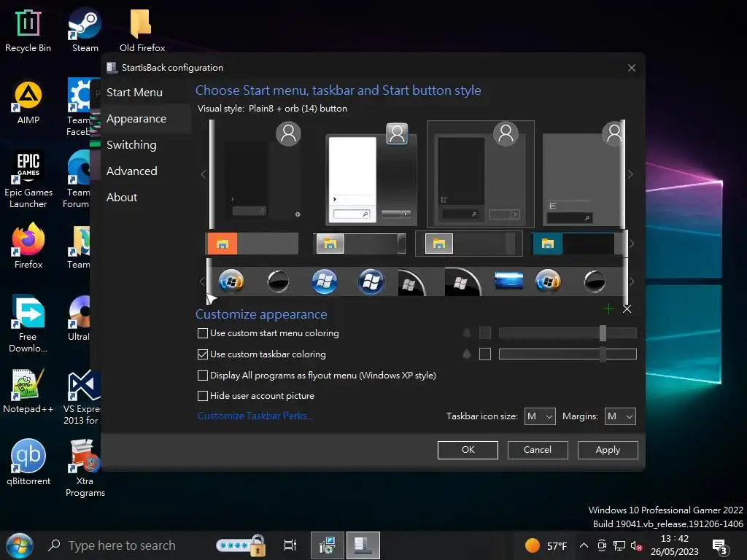747x560 pixels.
Task: Open the Advanced section
Action: [x=132, y=171]
